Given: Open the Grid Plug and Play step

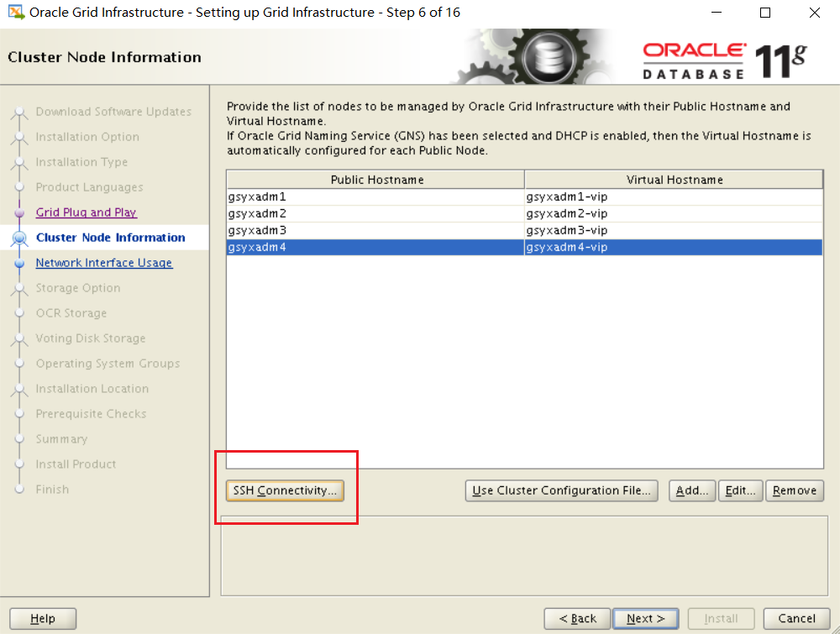Looking at the screenshot, I should 87,212.
